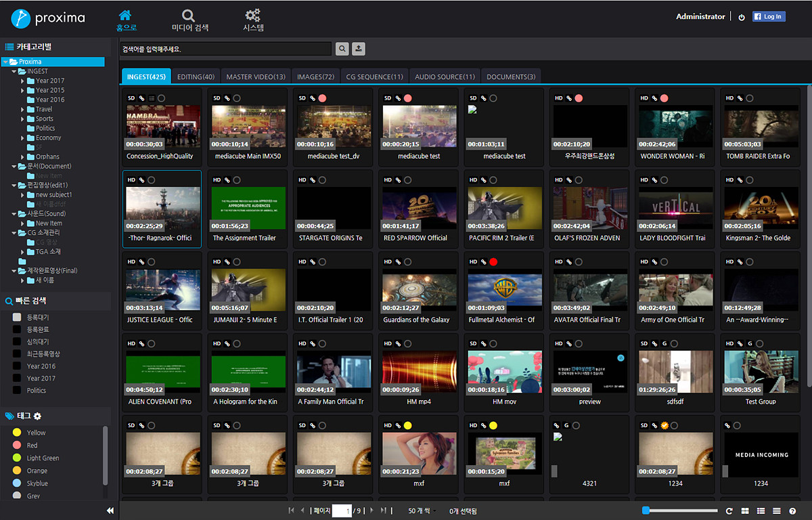Image resolution: width=812 pixels, height=520 pixels.
Task: Click the G group icon on sdfsdf card
Action: (x=664, y=344)
